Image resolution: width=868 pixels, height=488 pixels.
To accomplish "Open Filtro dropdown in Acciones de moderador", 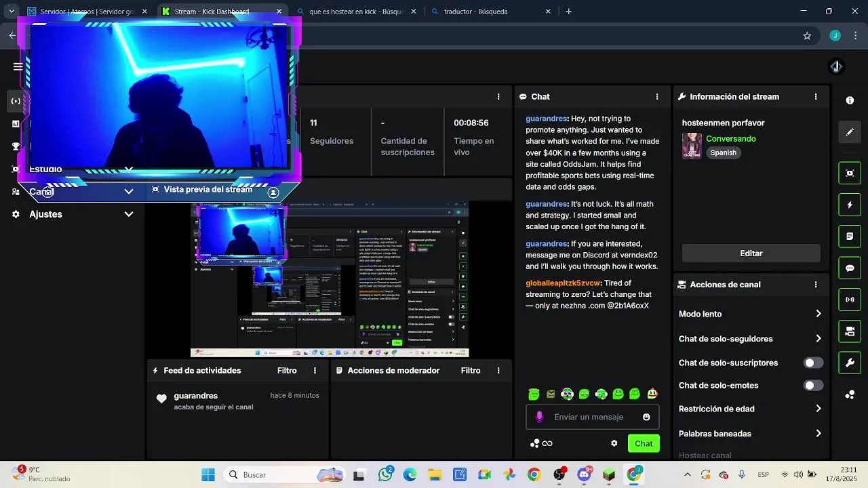I will (471, 371).
